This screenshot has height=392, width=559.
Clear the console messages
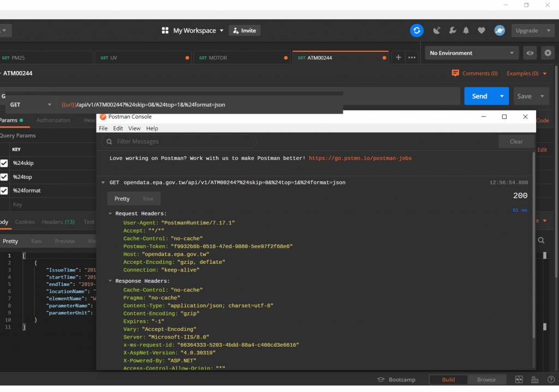(516, 141)
